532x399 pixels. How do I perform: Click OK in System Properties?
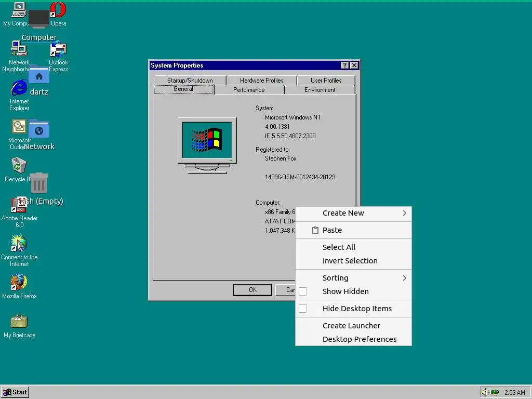pos(252,290)
